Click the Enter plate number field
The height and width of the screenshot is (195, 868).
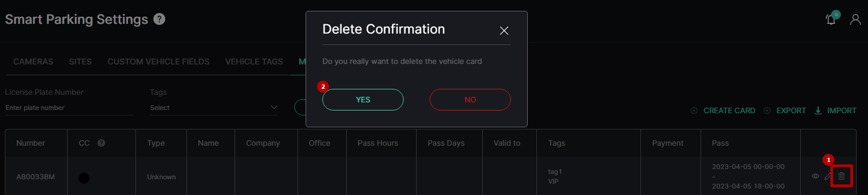click(69, 108)
